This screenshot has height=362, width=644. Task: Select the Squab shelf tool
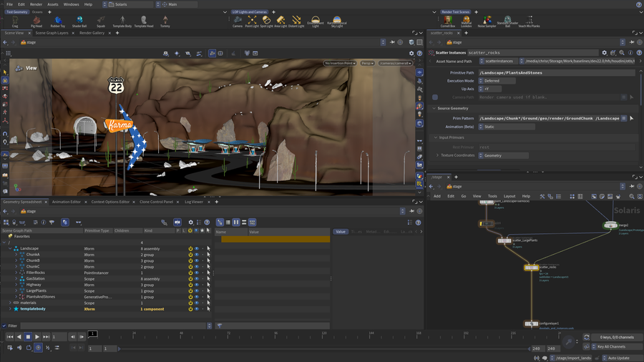101,21
